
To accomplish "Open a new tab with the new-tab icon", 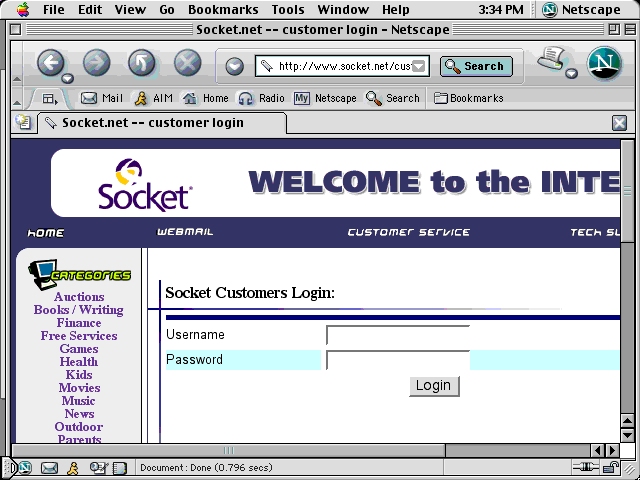I will coord(23,122).
